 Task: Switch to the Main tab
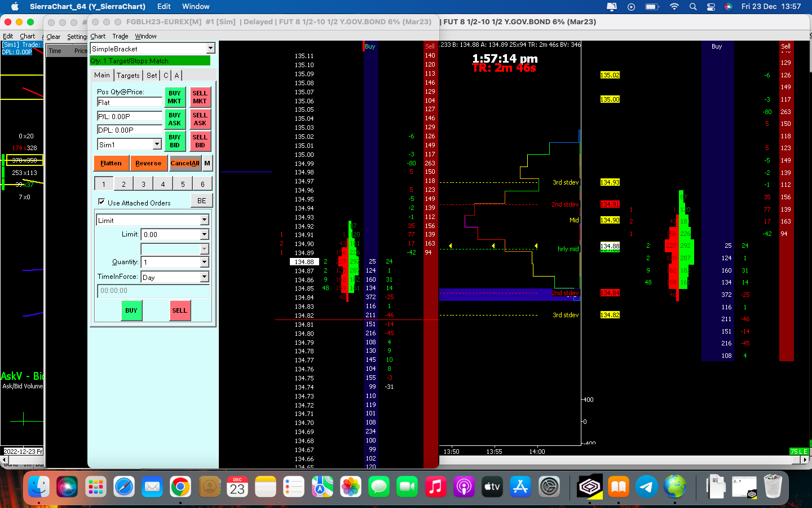pyautogui.click(x=102, y=75)
